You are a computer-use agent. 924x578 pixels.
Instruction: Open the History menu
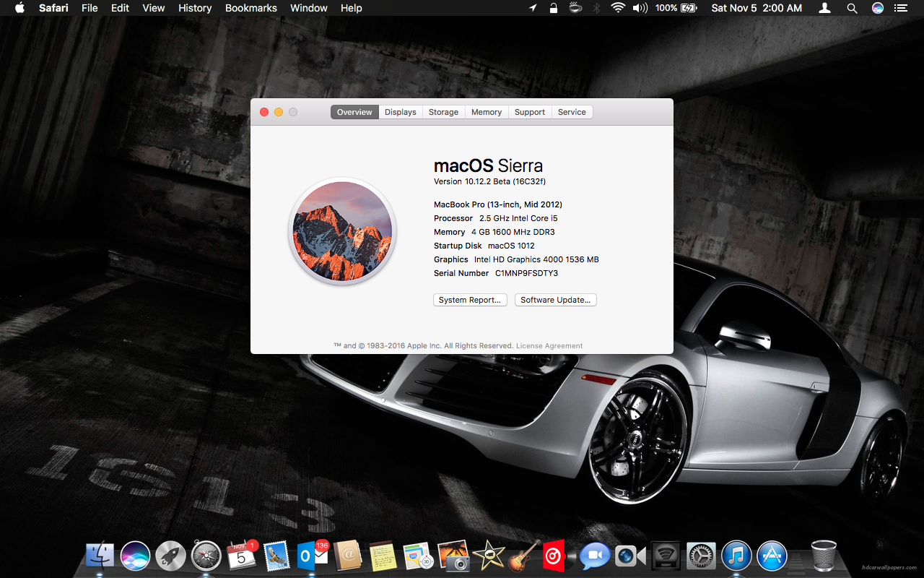point(195,8)
